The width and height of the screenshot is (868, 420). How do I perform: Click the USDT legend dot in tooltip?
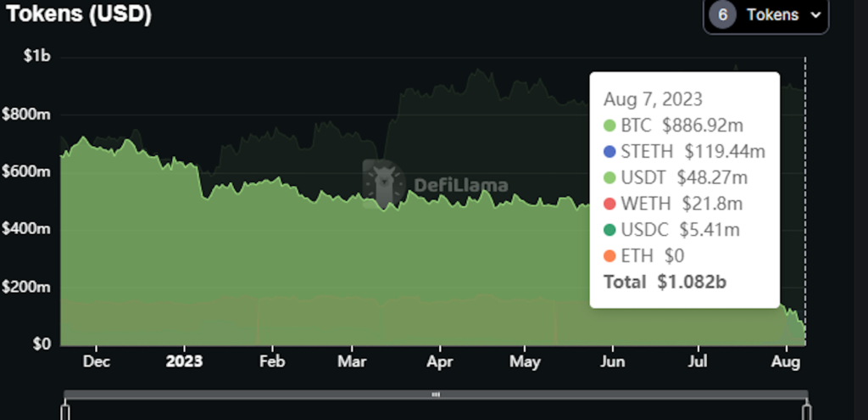pos(609,178)
